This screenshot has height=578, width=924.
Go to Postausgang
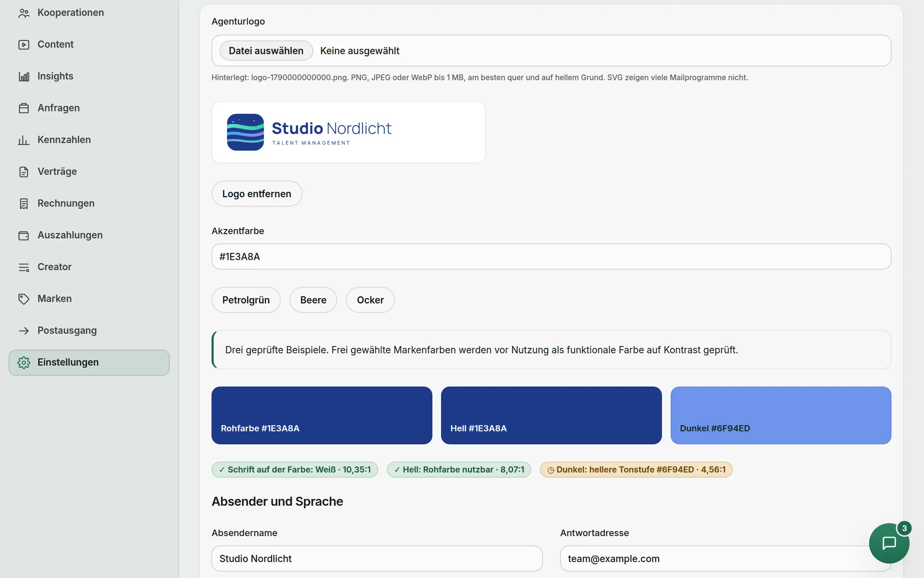89,330
